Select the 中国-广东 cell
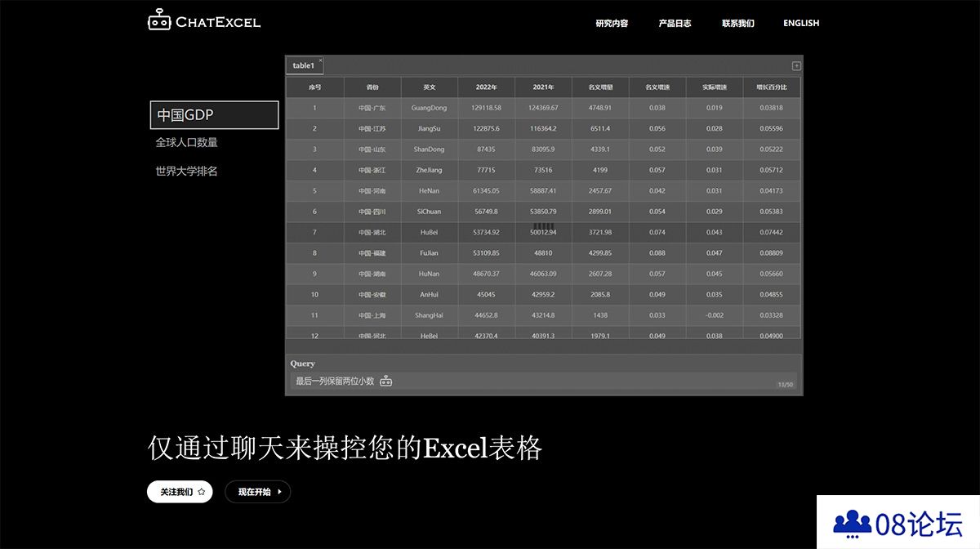This screenshot has height=549, width=980. 372,108
